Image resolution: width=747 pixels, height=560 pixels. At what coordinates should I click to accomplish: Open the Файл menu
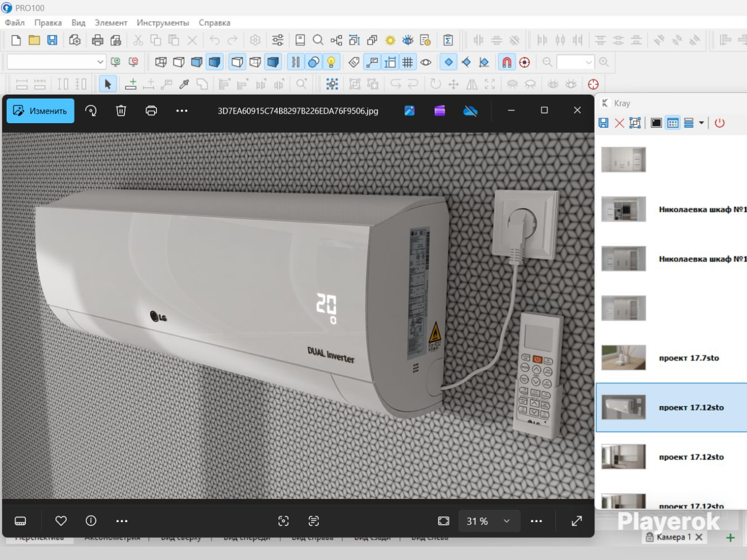pyautogui.click(x=15, y=23)
